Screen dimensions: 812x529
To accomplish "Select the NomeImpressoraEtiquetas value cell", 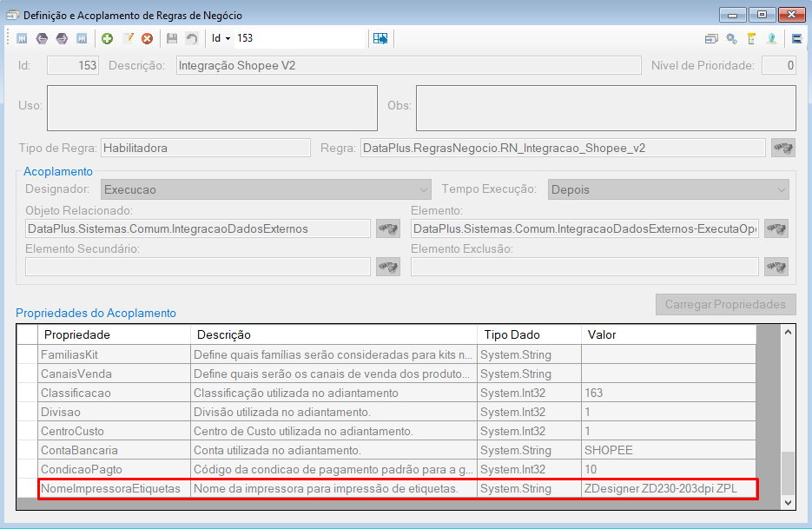I will point(668,488).
